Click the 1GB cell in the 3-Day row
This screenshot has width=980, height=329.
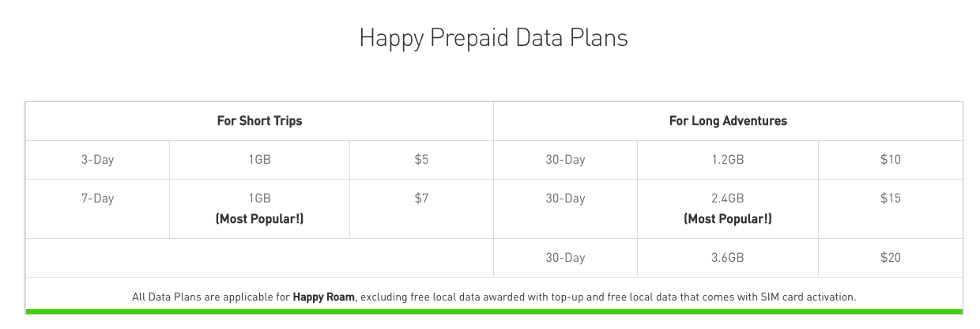click(259, 160)
